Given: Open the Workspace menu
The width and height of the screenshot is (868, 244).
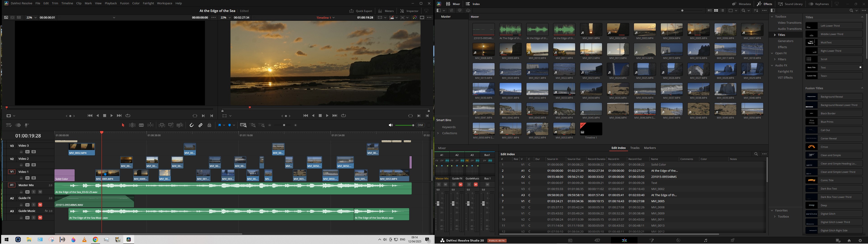Looking at the screenshot, I should [164, 3].
